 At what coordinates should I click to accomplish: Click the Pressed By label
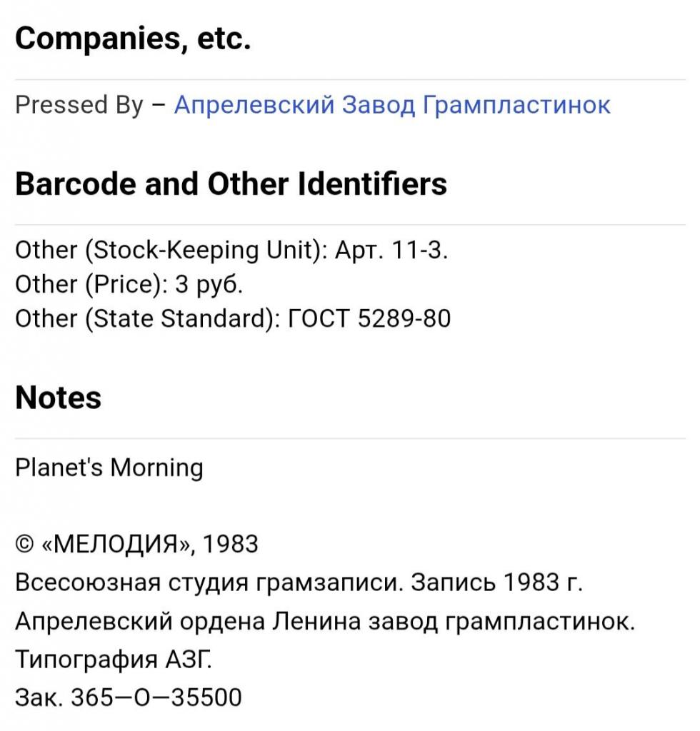click(x=79, y=105)
